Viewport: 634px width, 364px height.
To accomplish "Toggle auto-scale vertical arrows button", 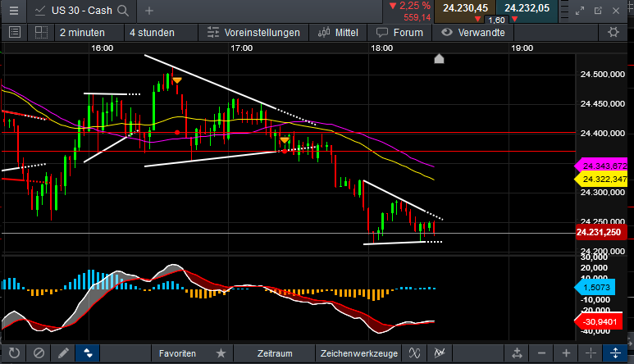I will pyautogui.click(x=615, y=353).
